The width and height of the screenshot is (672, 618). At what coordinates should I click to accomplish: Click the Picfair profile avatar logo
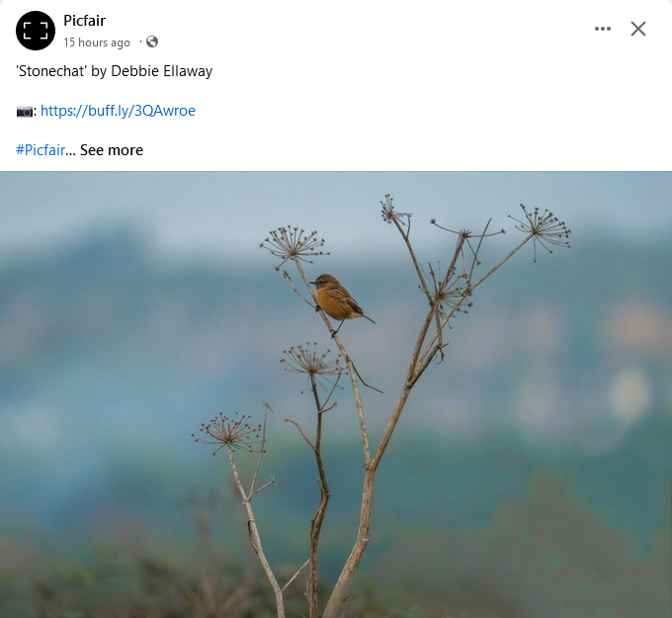tap(36, 31)
